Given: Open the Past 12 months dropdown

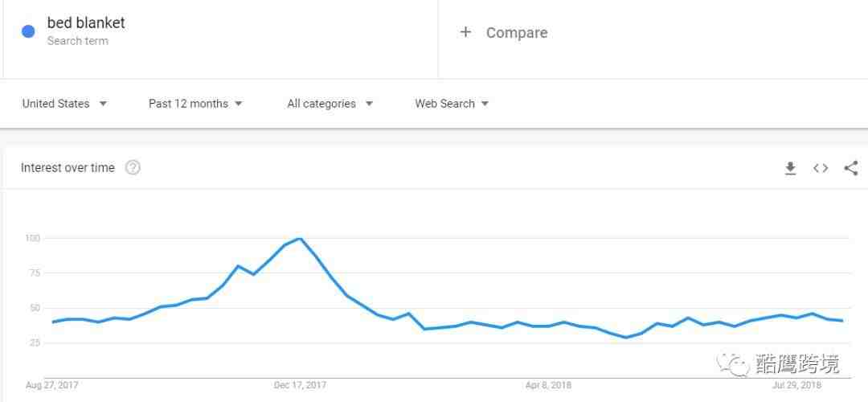Looking at the screenshot, I should [195, 104].
